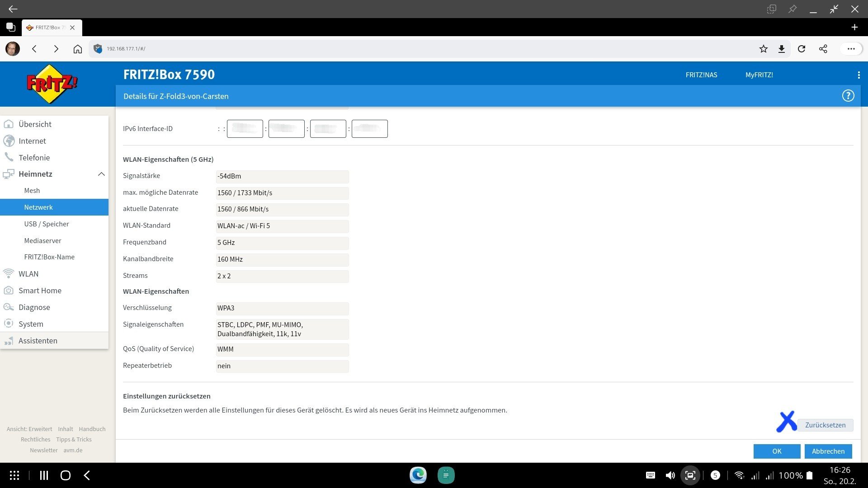
Task: Collapse the Heimnetz menu section
Action: pyautogui.click(x=101, y=174)
